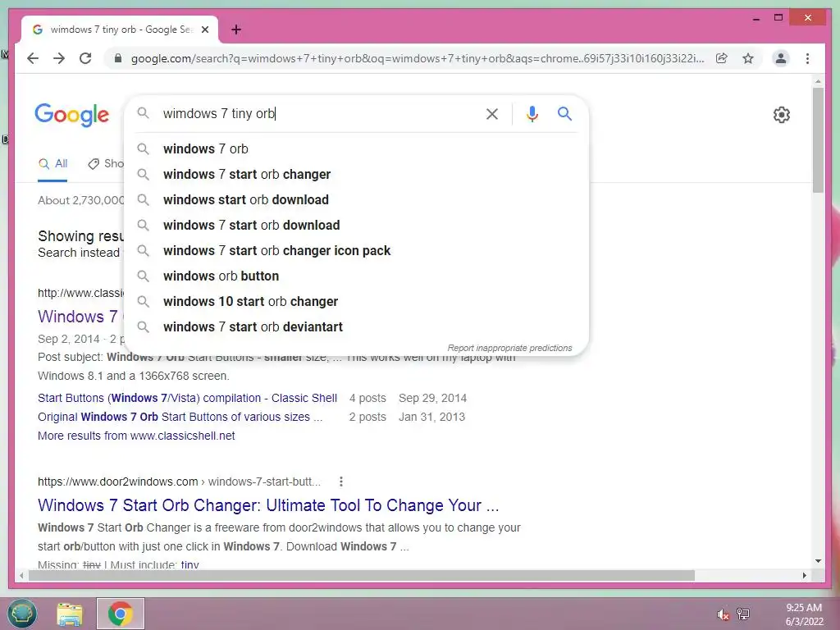This screenshot has height=630, width=840.
Task: Bookmark this tab with star icon
Action: pos(748,58)
